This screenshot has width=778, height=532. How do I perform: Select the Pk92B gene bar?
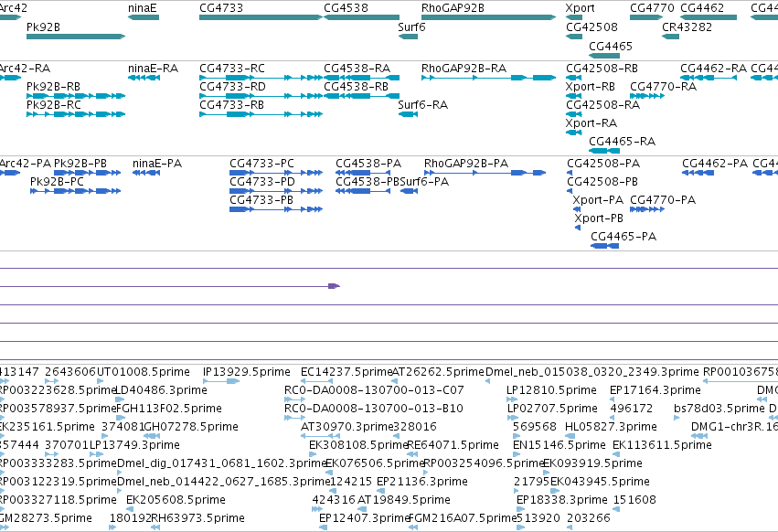click(x=76, y=37)
